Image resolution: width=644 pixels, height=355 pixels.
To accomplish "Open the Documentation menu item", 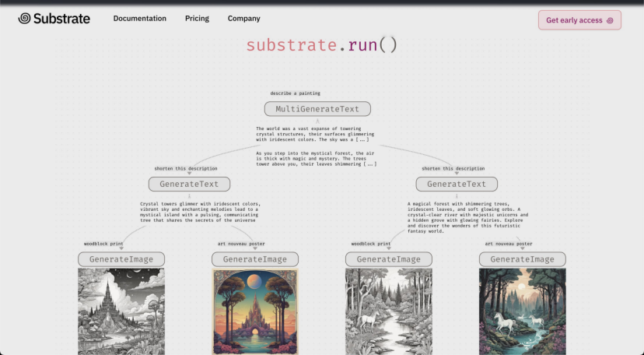I will tap(140, 19).
